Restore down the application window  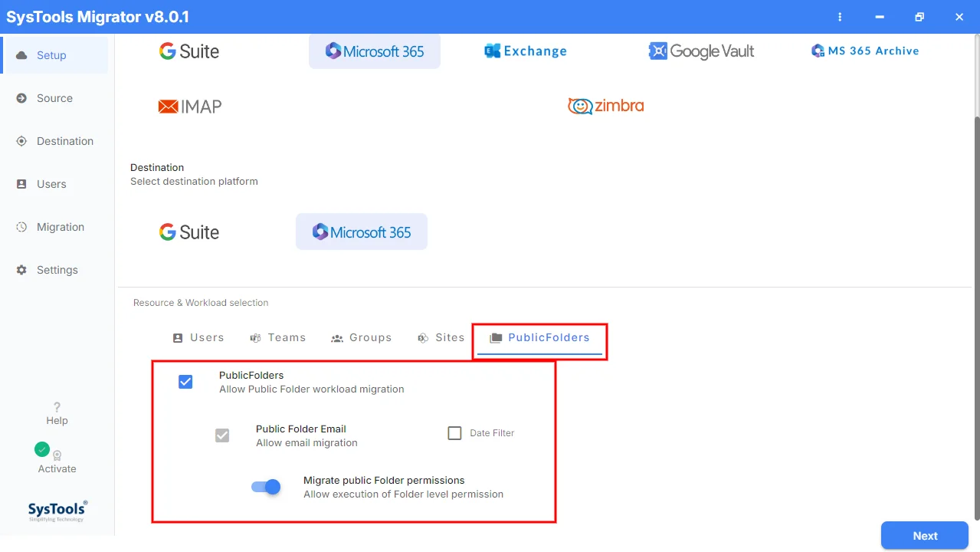coord(919,17)
